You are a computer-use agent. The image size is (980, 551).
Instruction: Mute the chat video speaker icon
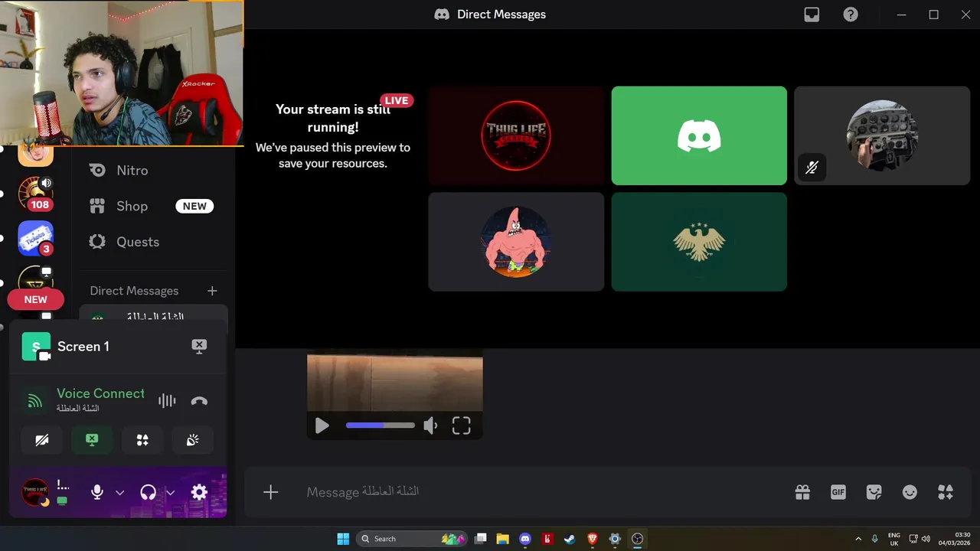[431, 425]
